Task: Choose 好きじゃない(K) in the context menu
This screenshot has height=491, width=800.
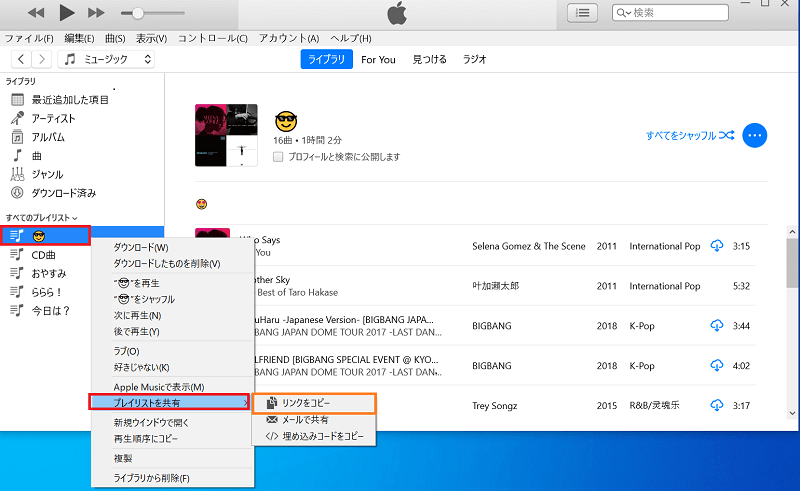Action: [x=172, y=367]
